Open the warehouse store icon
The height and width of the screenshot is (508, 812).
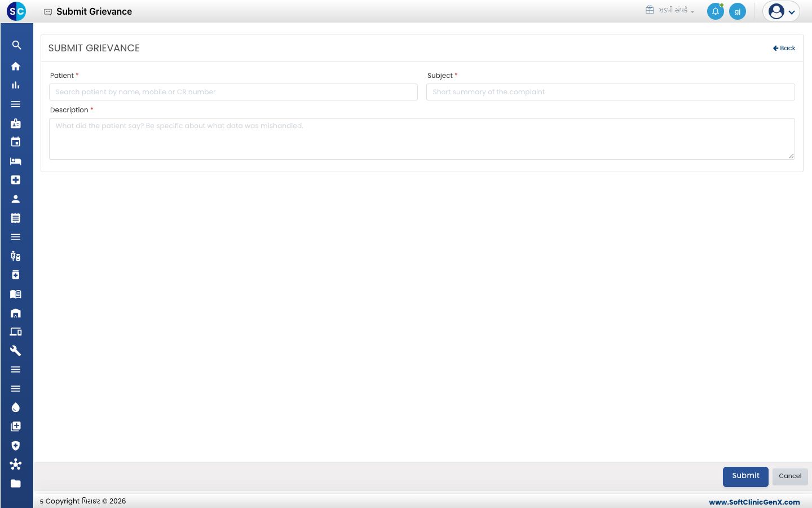pyautogui.click(x=16, y=313)
